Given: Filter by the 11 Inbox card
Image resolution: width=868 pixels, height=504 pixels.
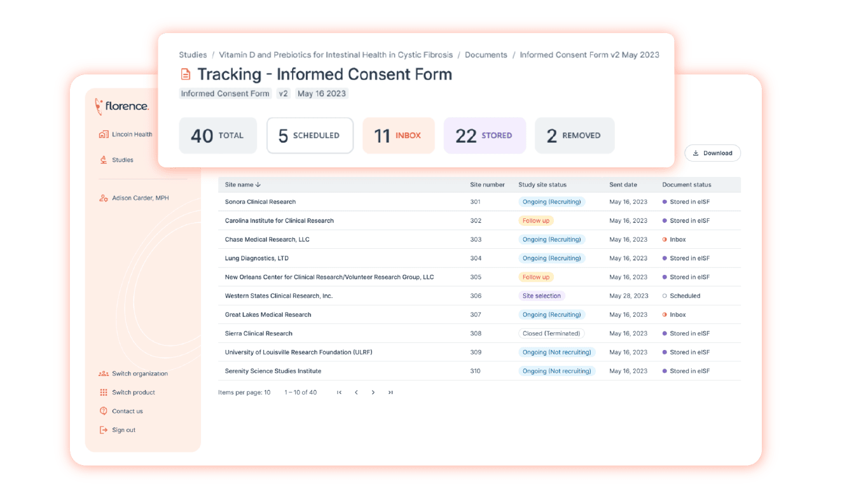Looking at the screenshot, I should (x=398, y=136).
